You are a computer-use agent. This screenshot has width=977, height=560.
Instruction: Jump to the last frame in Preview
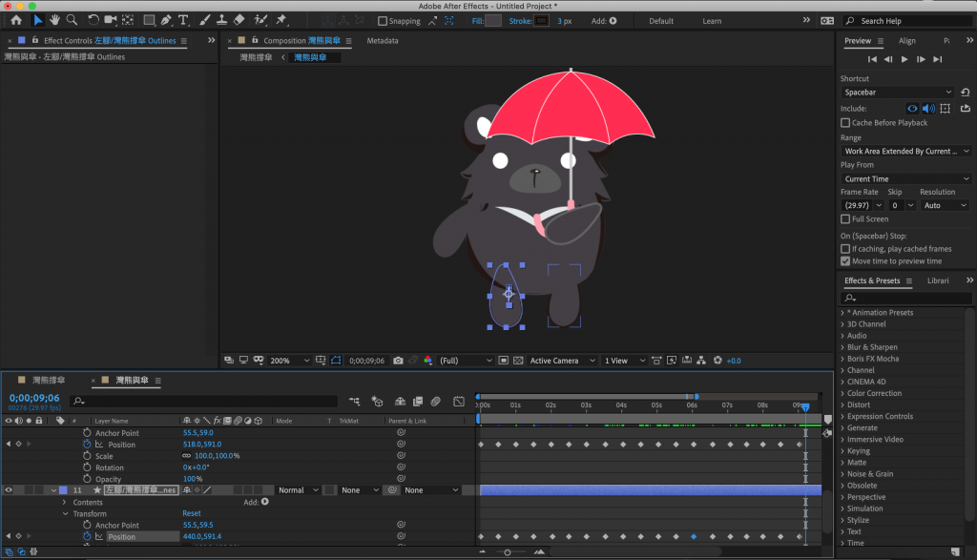[937, 59]
